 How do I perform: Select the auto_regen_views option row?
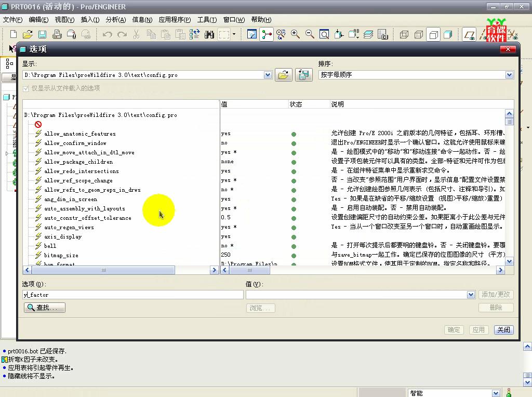point(69,228)
